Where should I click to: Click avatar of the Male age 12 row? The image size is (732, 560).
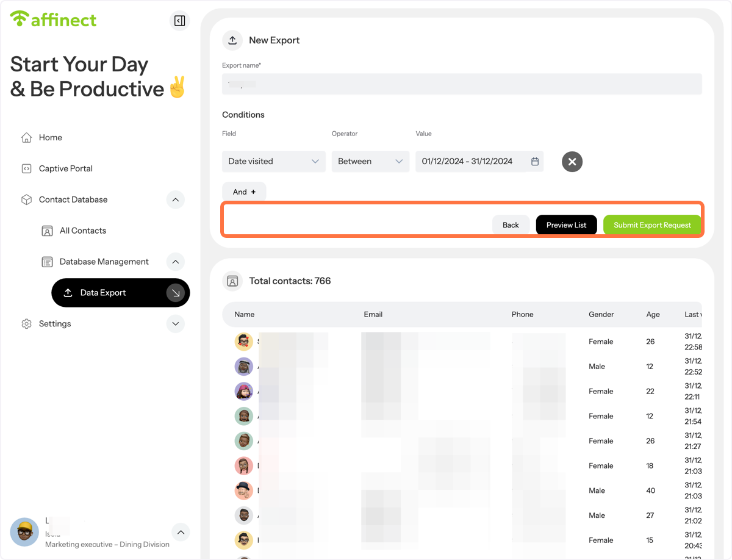244,367
